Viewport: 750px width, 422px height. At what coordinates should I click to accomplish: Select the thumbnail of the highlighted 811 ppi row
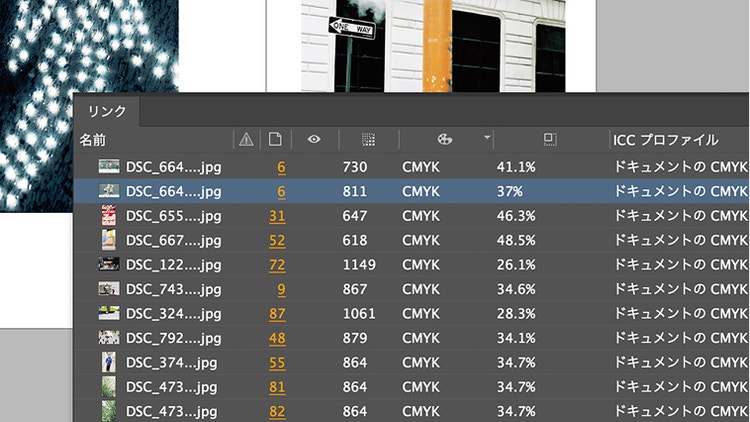click(x=109, y=191)
